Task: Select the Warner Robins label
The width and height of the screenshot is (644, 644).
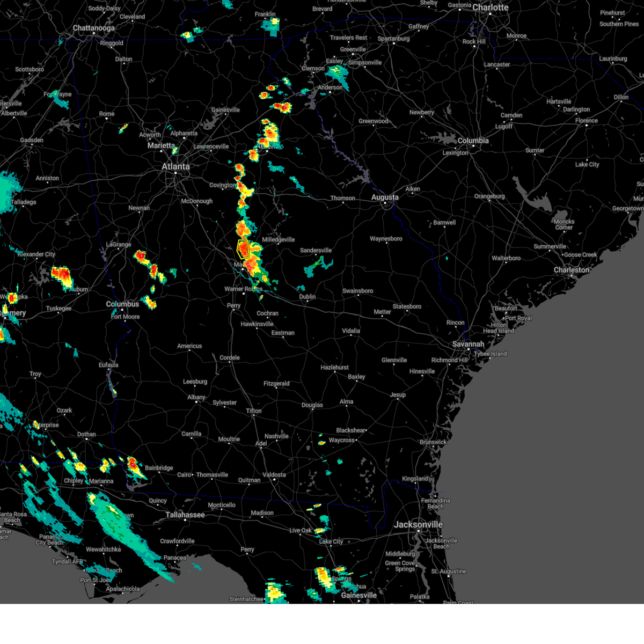Action: tap(244, 289)
